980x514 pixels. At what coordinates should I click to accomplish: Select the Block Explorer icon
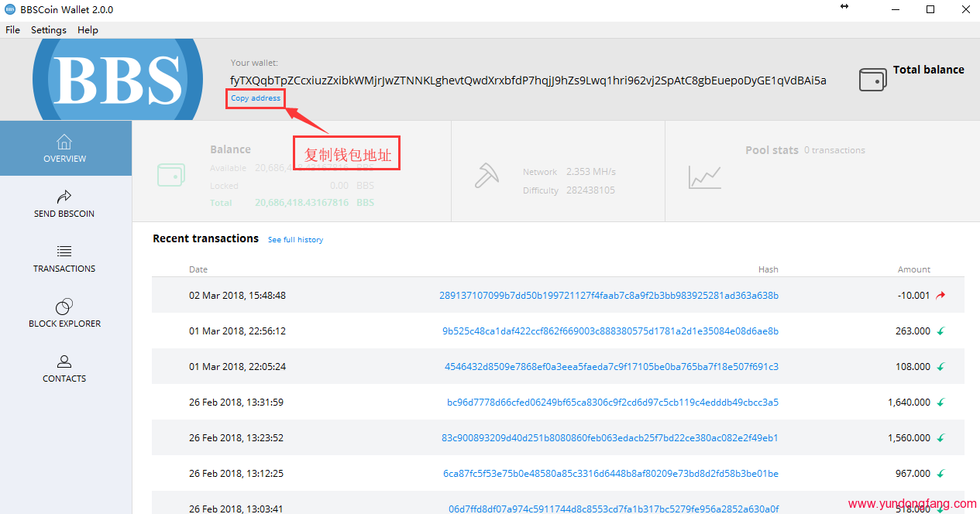[x=64, y=307]
